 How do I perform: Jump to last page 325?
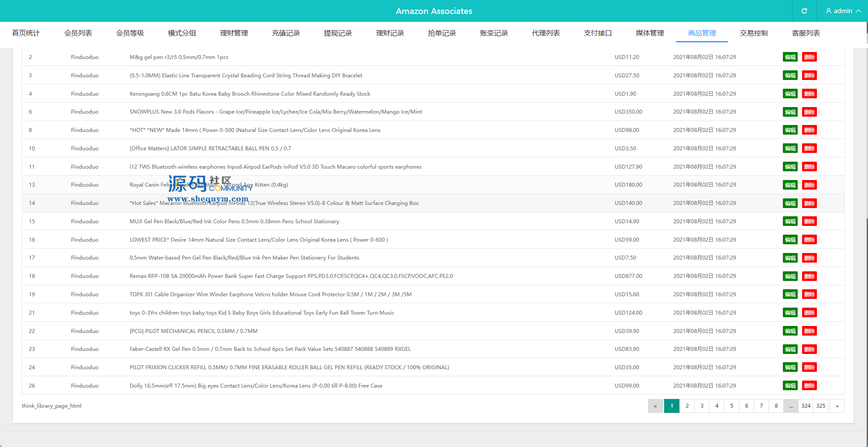820,406
